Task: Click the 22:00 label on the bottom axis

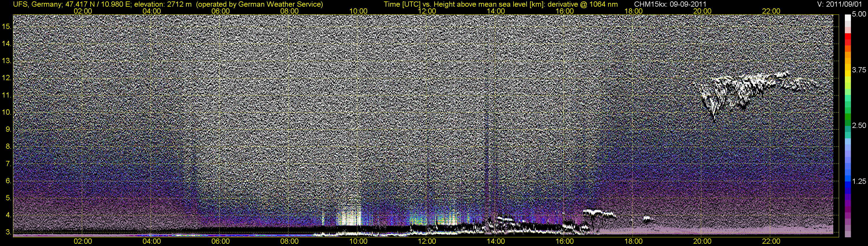Action: coord(771,241)
